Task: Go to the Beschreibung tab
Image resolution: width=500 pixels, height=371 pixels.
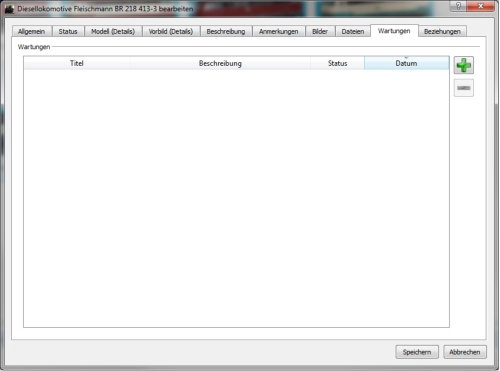Action: 226,31
